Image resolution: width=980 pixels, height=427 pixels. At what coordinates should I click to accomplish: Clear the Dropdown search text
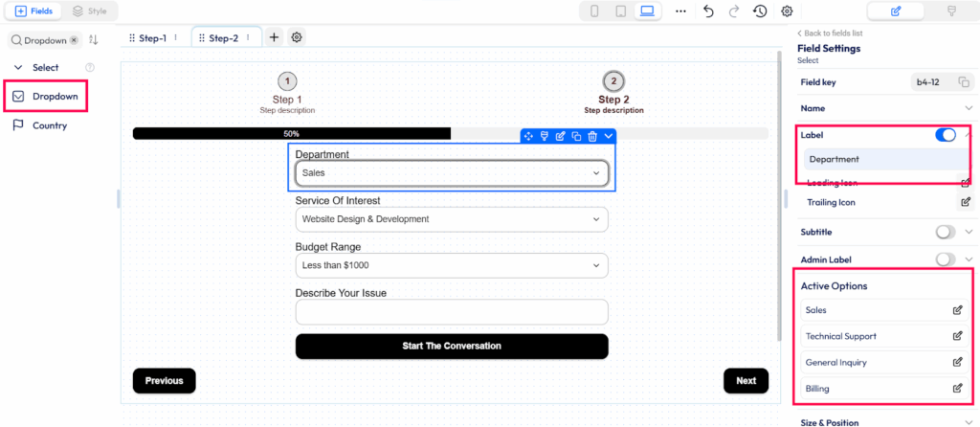click(x=74, y=40)
